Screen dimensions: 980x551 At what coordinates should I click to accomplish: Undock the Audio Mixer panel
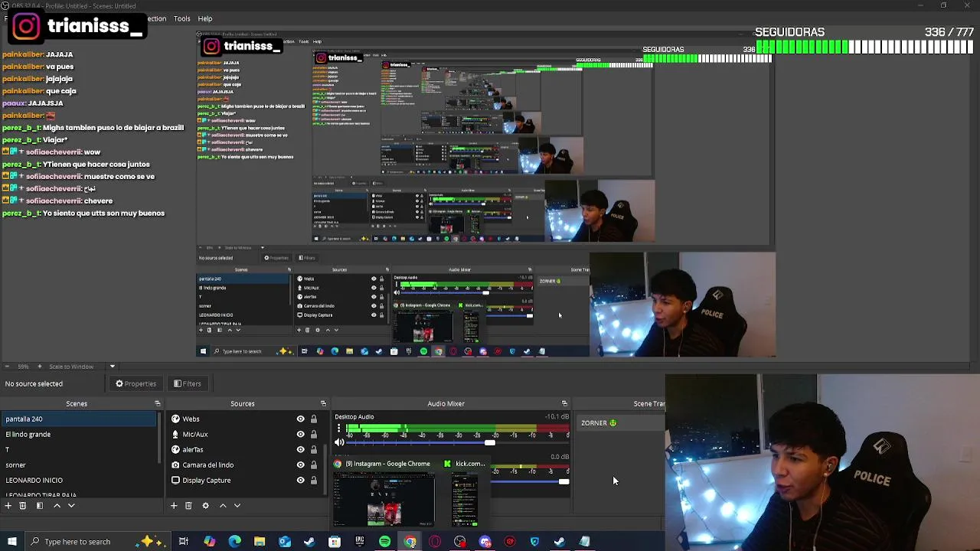tap(564, 403)
